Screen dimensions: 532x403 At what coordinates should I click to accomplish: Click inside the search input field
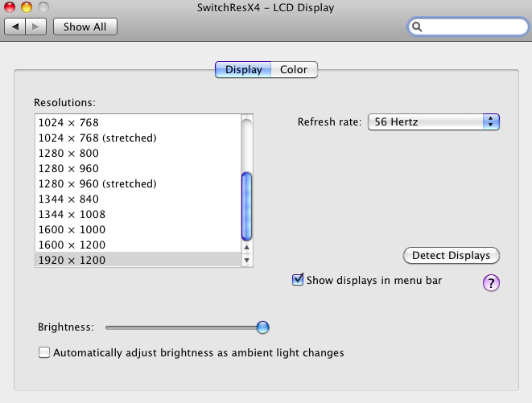click(x=468, y=27)
